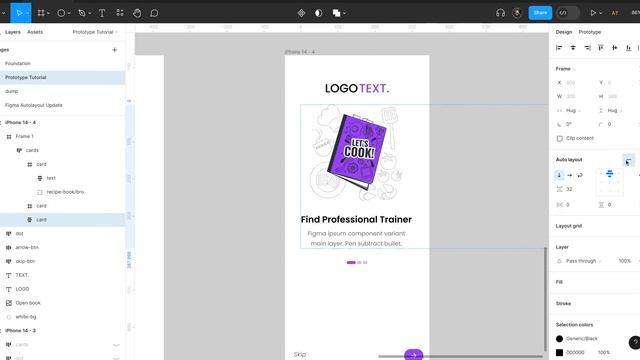Toggle the Clip content checkbox
This screenshot has height=360, width=640.
[x=560, y=138]
